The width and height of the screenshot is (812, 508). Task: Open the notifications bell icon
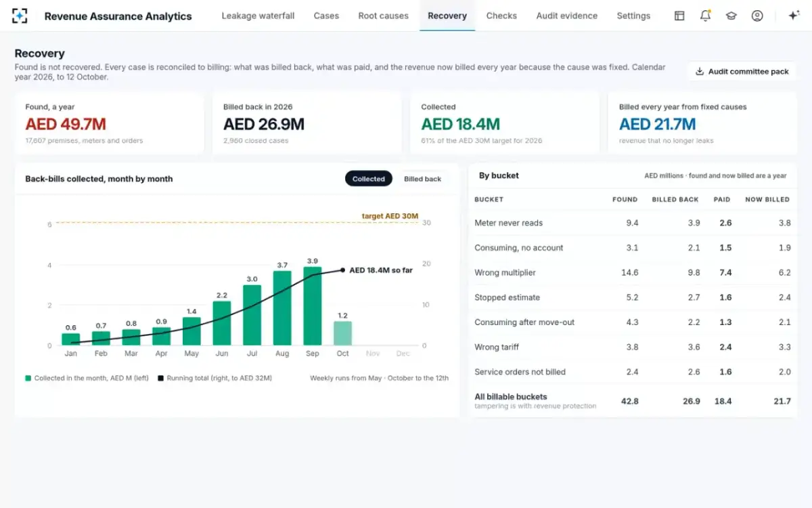point(705,16)
